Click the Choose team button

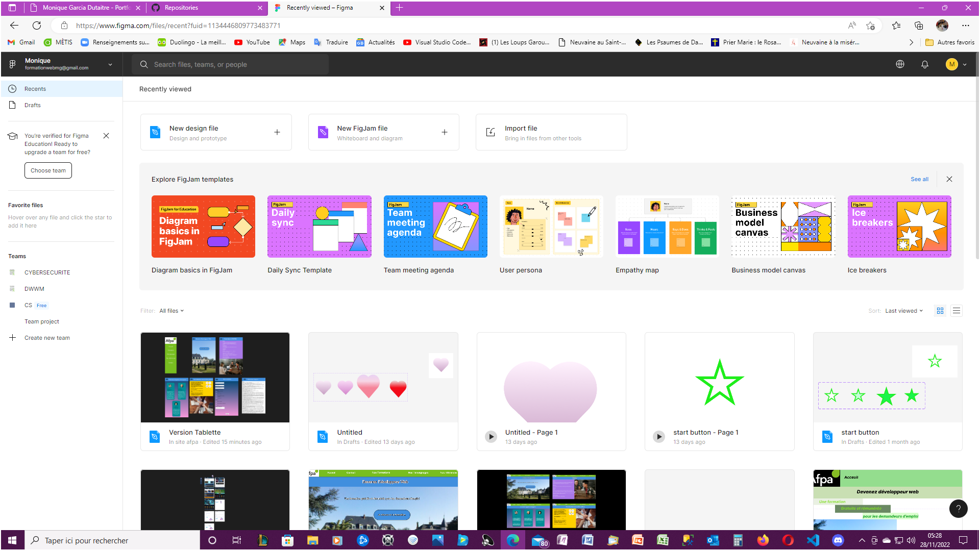[x=48, y=170]
